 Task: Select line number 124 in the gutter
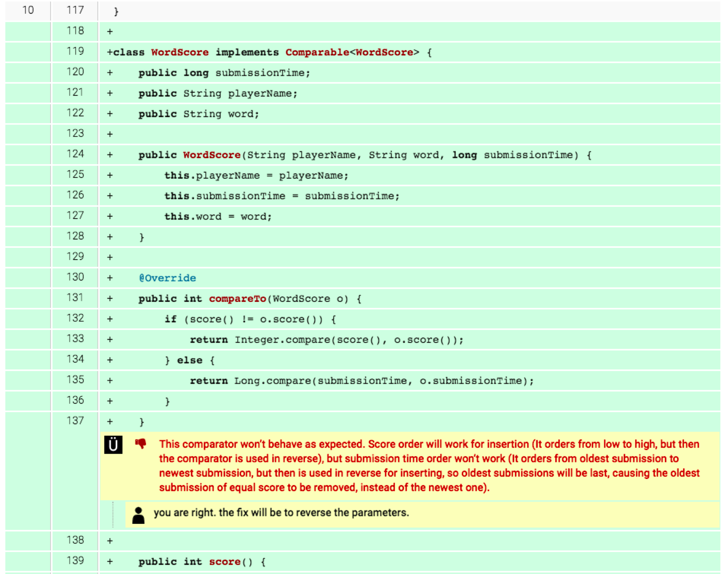pos(75,154)
